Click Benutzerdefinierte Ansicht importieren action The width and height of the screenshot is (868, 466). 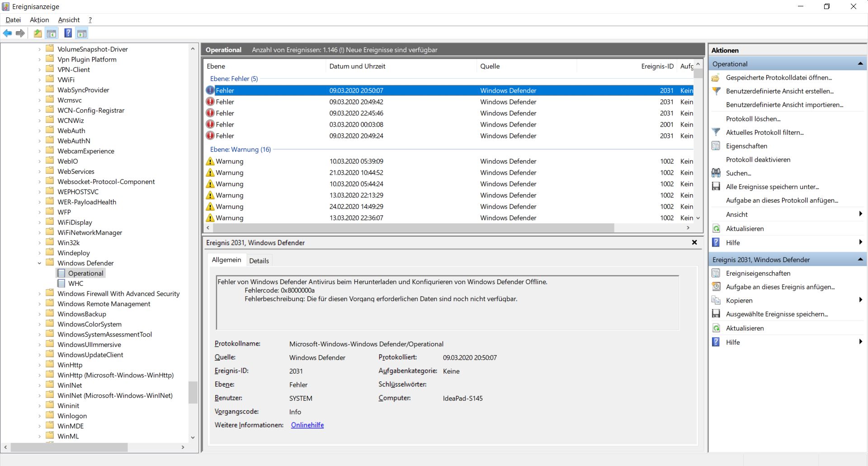(784, 105)
